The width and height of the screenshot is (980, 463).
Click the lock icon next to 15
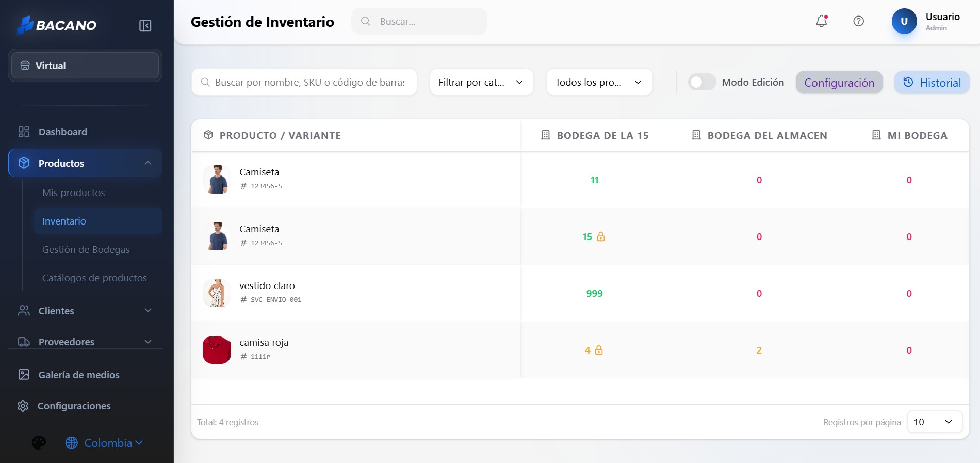coord(601,236)
